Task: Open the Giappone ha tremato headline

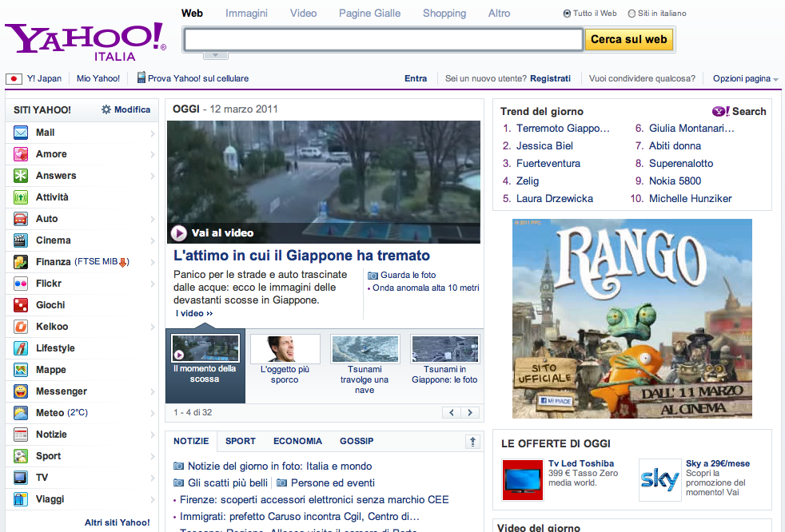Action: point(301,256)
